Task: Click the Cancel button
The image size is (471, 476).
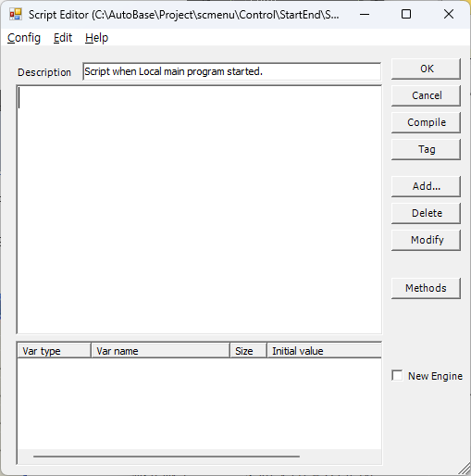Action: [426, 95]
